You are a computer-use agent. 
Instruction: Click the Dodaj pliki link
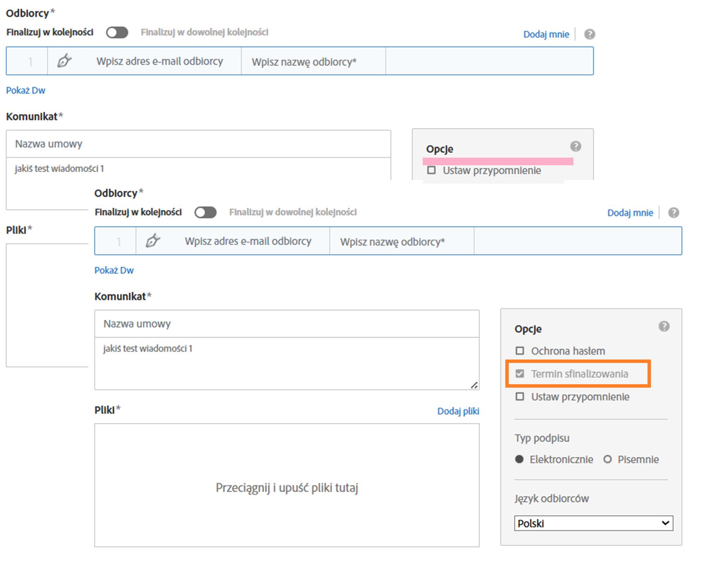coord(458,411)
